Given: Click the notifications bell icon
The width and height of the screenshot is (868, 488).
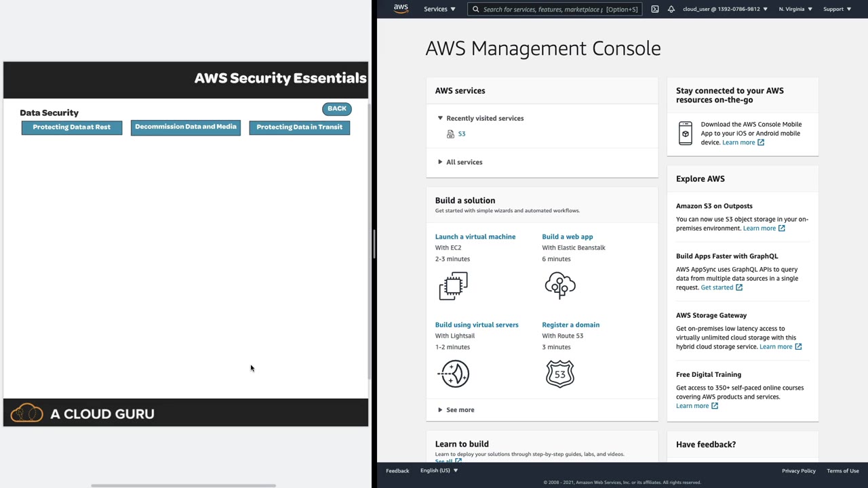Looking at the screenshot, I should [671, 9].
